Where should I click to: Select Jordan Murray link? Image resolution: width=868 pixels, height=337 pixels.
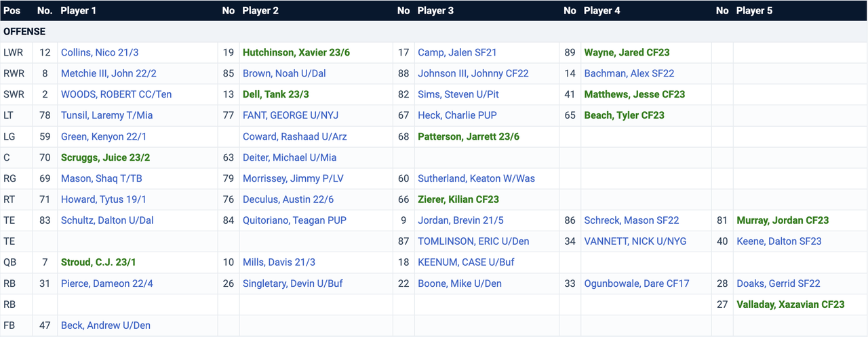point(783,220)
